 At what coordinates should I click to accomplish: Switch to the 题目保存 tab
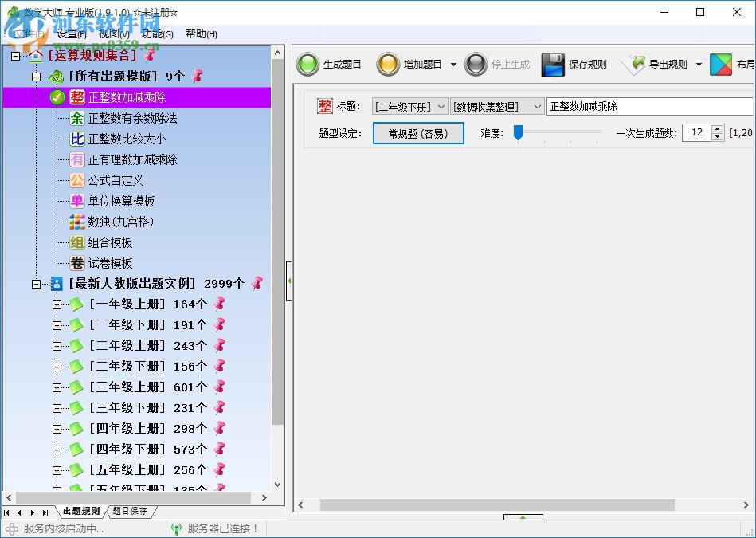130,511
